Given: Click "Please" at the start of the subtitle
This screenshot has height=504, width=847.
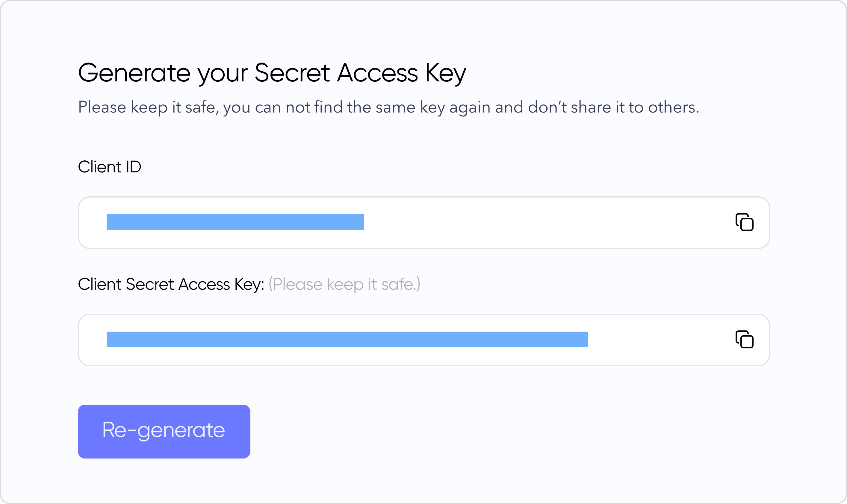Looking at the screenshot, I should (x=102, y=107).
